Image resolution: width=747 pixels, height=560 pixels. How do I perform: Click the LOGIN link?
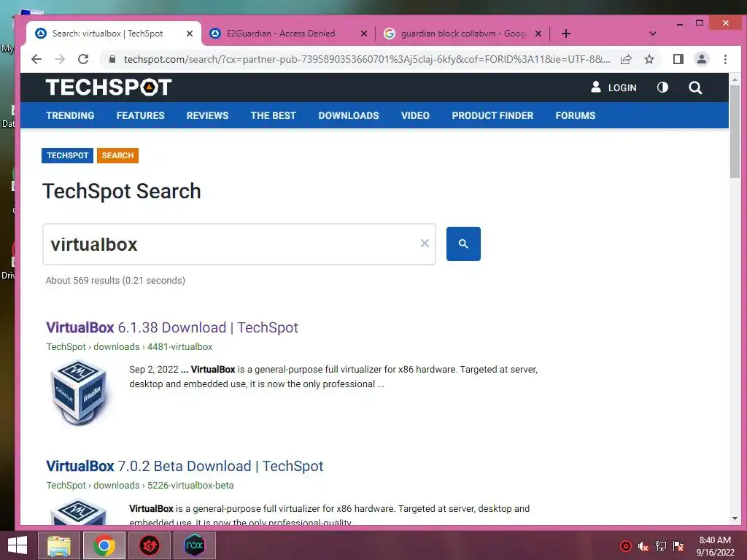[614, 87]
